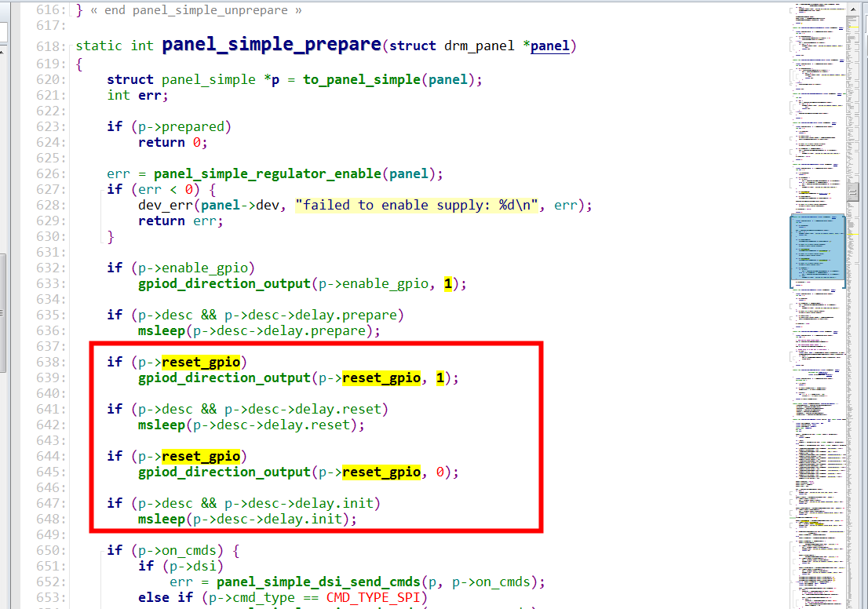The width and height of the screenshot is (868, 609).
Task: Click highlighted reset_gpio on line 638
Action: (x=201, y=362)
